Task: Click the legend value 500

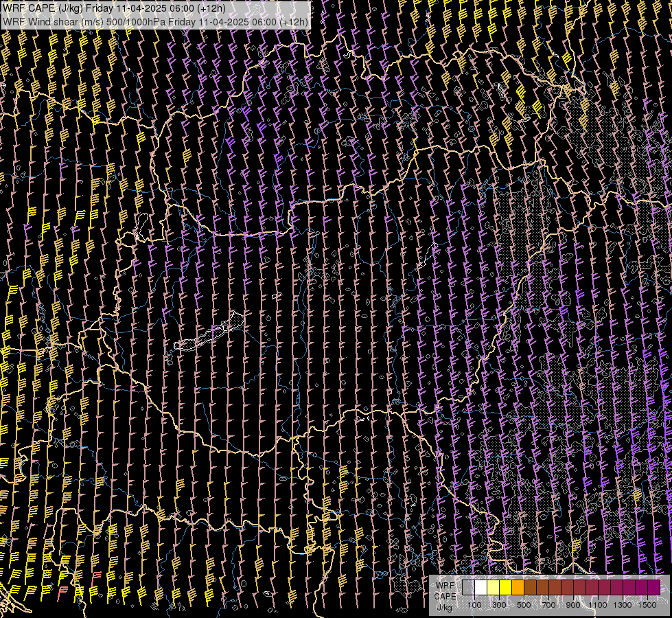Action: pyautogui.click(x=524, y=605)
